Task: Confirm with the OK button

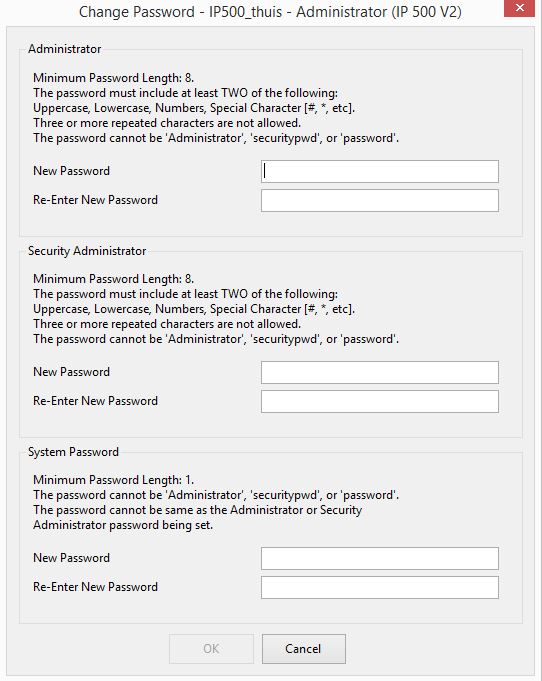Action: tap(211, 649)
